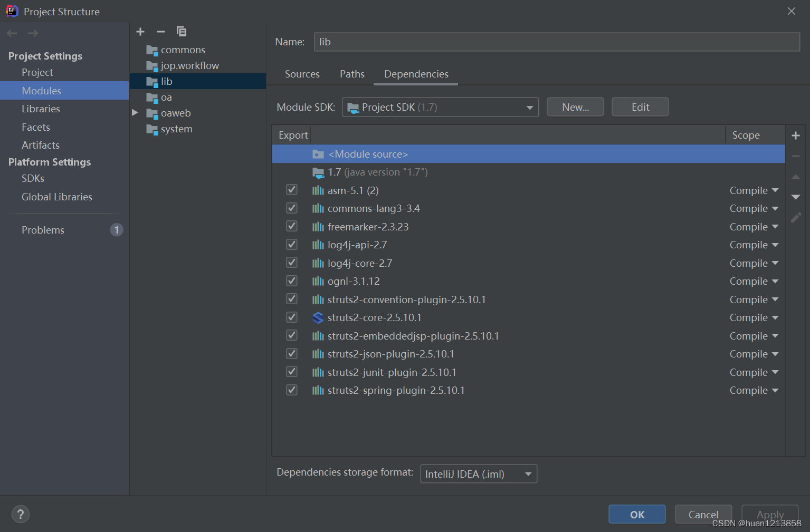Click the module Name input field

point(557,42)
